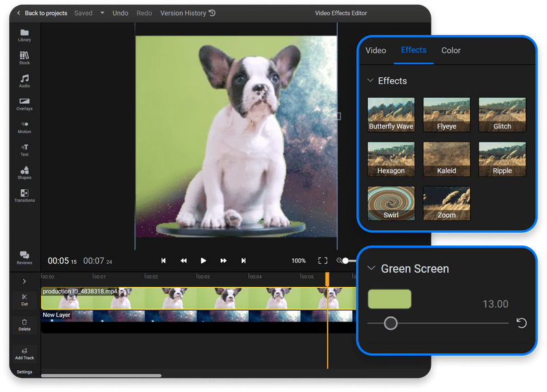Open Version History
The width and height of the screenshot is (547, 392).
tap(187, 13)
